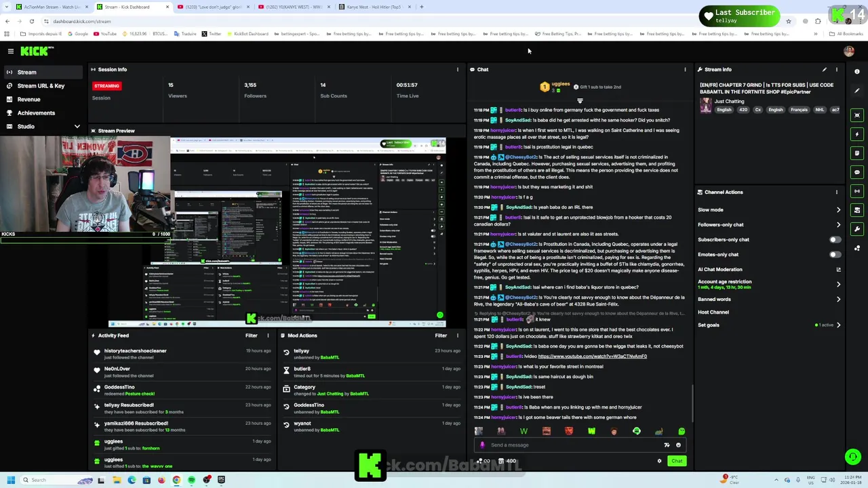Click the Just Chatting category thumbnail
The height and width of the screenshot is (488, 868).
click(705, 104)
